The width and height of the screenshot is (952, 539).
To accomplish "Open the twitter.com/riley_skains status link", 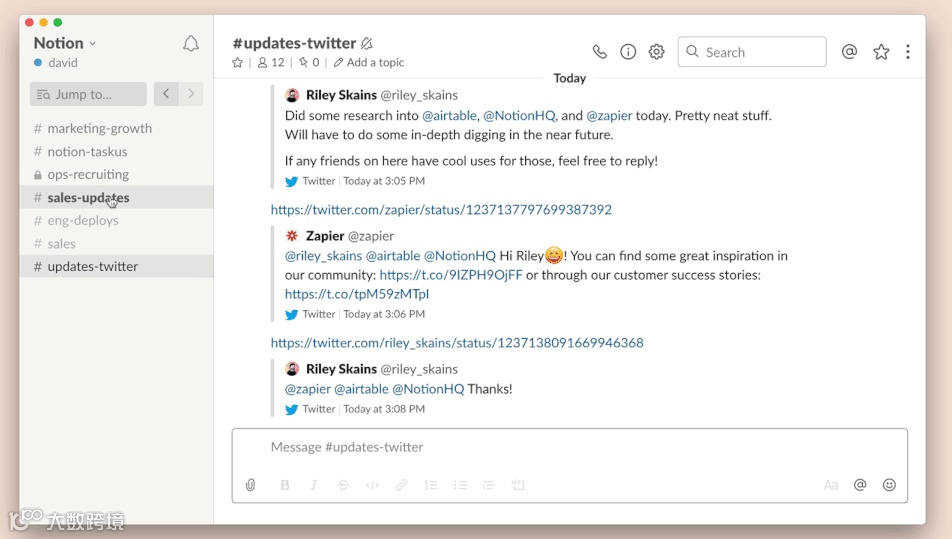I will (x=457, y=343).
